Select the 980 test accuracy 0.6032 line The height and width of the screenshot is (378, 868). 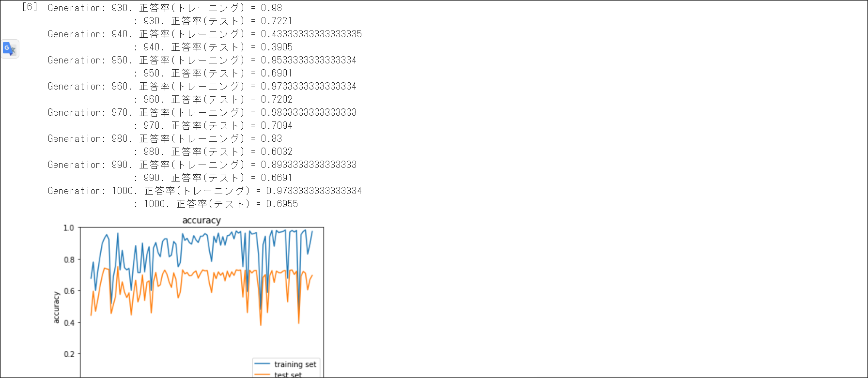213,151
